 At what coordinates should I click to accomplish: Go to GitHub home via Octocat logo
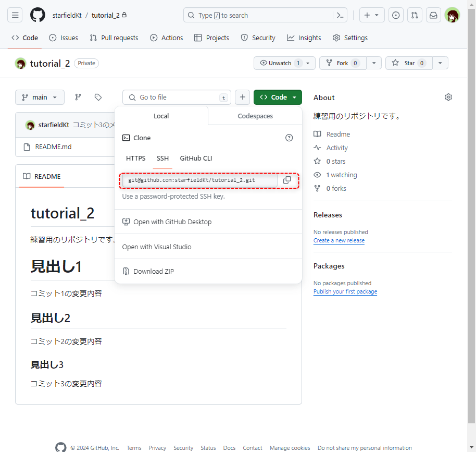pyautogui.click(x=37, y=15)
